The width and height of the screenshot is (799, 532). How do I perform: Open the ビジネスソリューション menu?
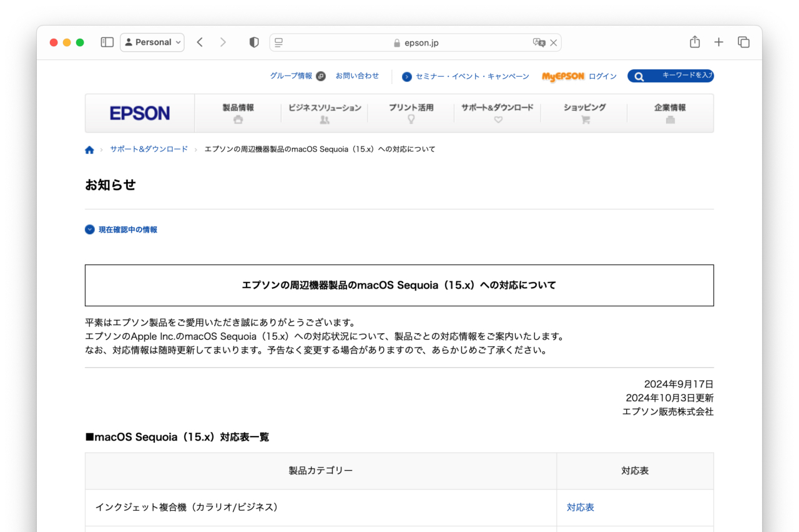pos(325,113)
